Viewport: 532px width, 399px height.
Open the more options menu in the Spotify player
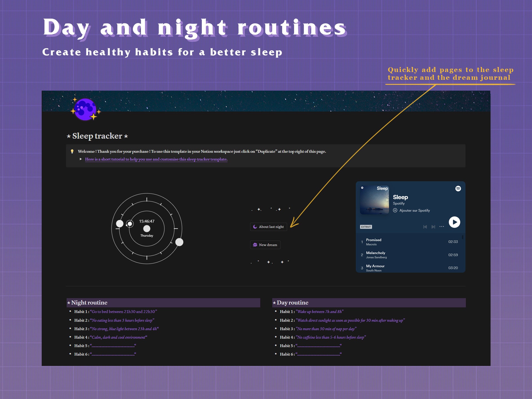point(442,227)
